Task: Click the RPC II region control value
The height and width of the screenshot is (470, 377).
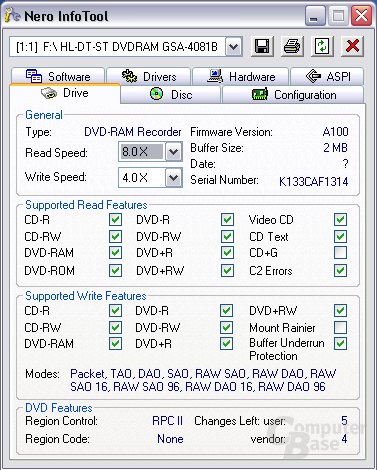Action: pos(167,421)
